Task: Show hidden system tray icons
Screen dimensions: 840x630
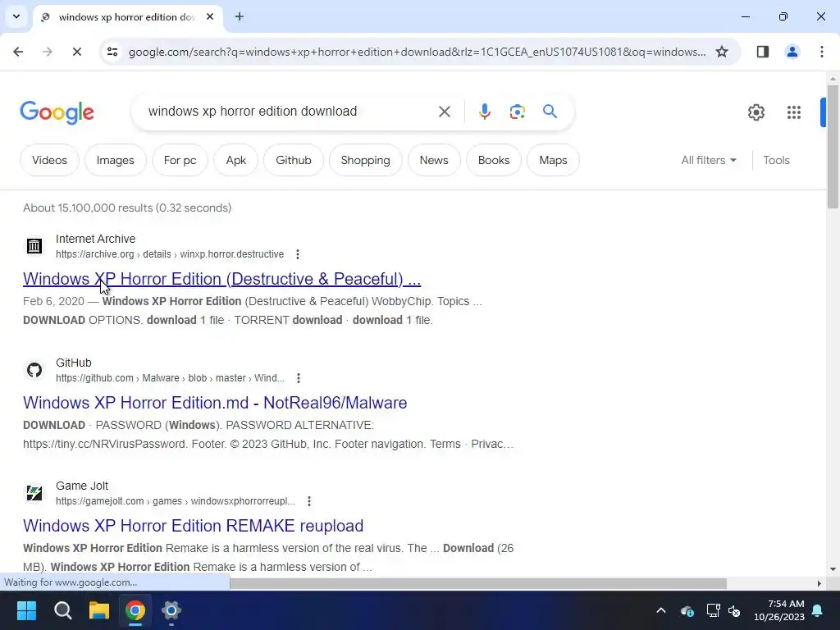Action: point(661,610)
